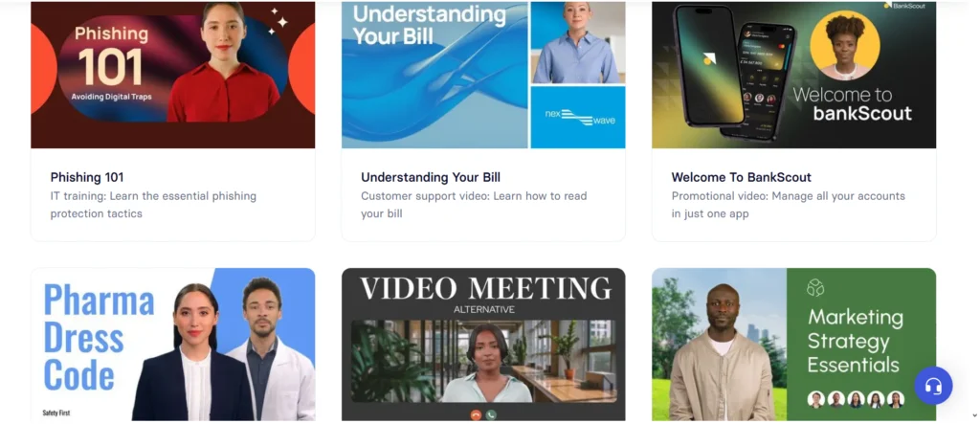Select the Phishing 101 video thumbnail

point(172,75)
